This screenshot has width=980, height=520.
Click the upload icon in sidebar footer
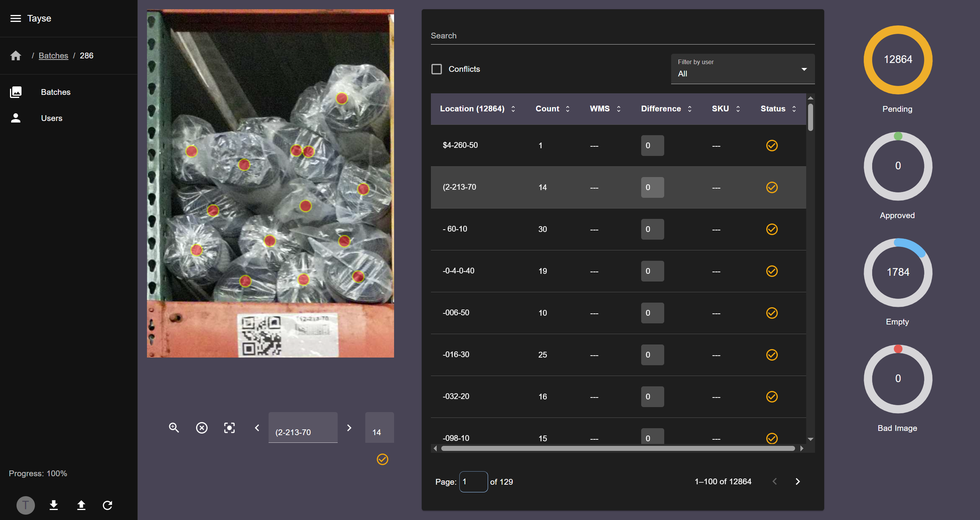(x=81, y=505)
